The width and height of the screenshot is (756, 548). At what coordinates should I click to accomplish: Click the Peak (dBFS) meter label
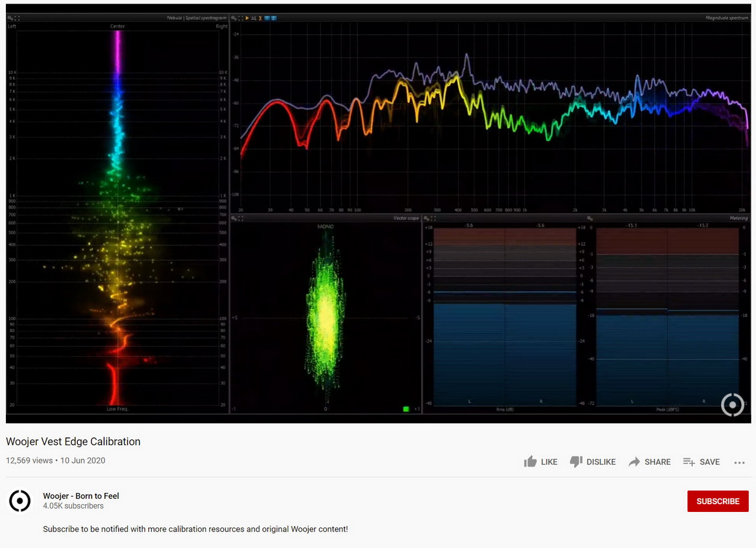pyautogui.click(x=667, y=409)
